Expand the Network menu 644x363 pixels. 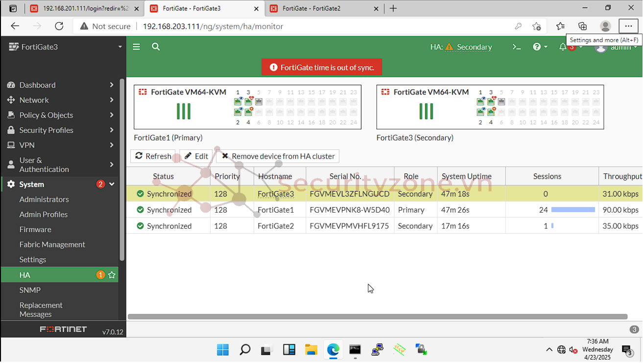pos(59,100)
